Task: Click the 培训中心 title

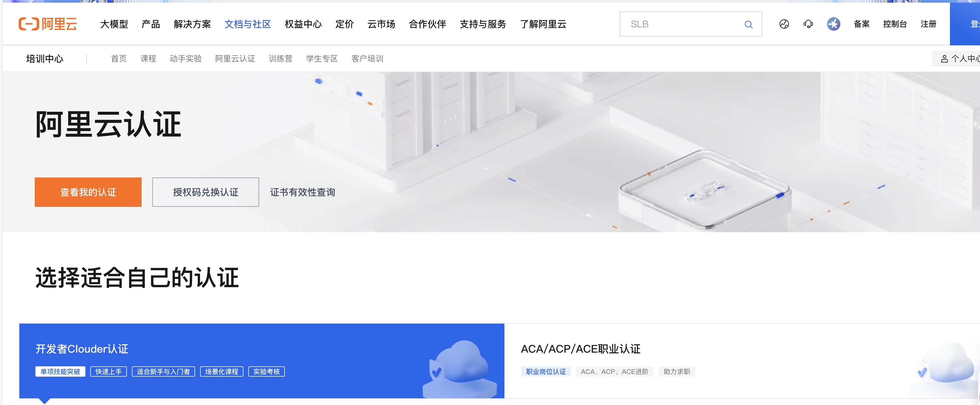Action: pos(44,59)
